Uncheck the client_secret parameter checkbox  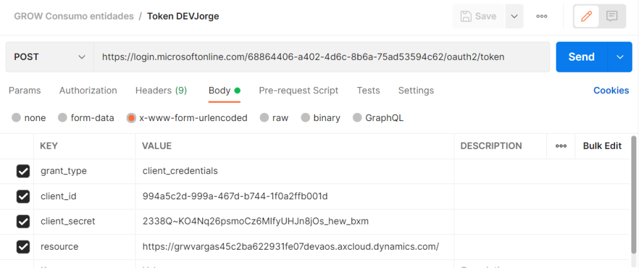coord(23,221)
